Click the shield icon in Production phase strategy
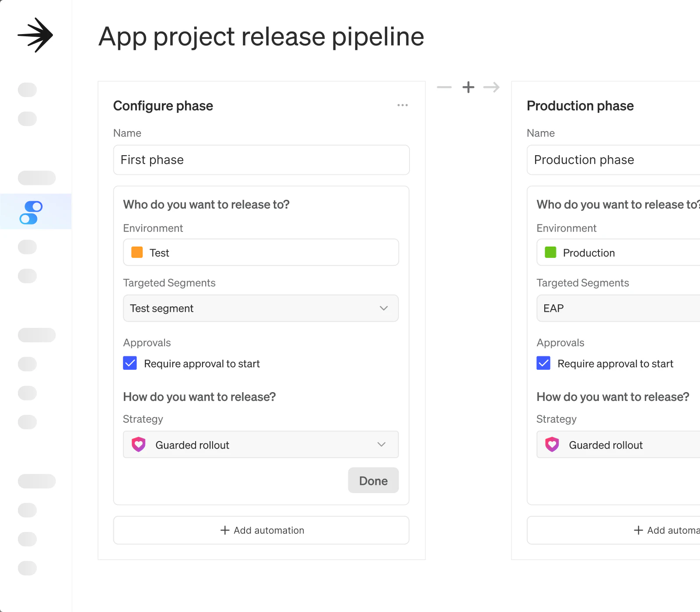Viewport: 700px width, 612px height. pyautogui.click(x=552, y=445)
